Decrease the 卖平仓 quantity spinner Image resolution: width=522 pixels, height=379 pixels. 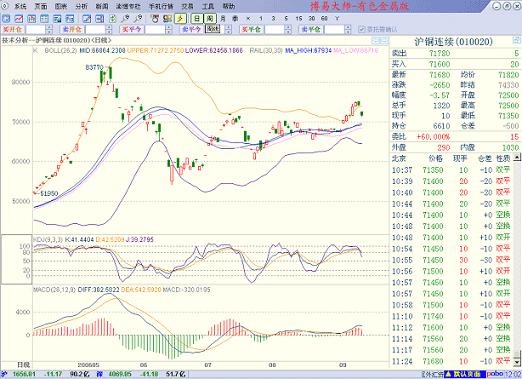pos(348,32)
